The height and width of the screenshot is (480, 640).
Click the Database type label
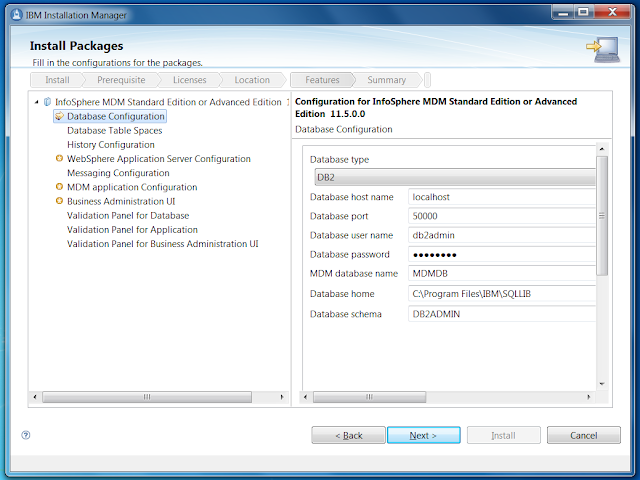[339, 160]
